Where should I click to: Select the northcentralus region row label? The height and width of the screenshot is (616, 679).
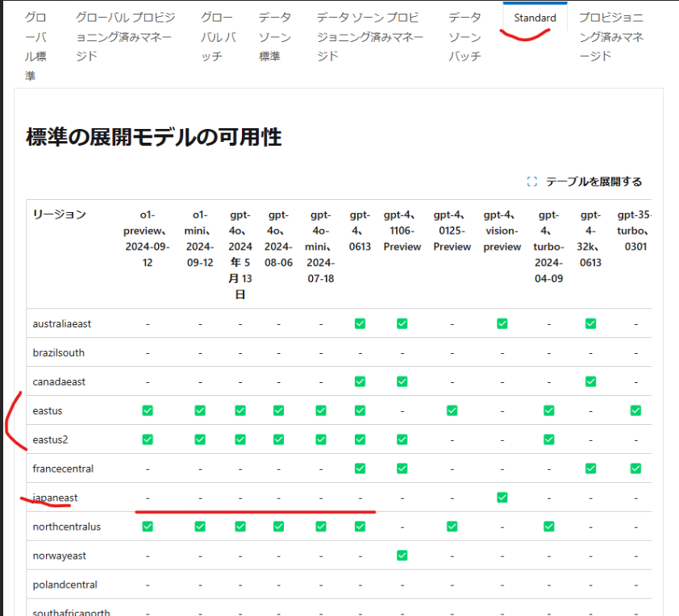click(66, 527)
